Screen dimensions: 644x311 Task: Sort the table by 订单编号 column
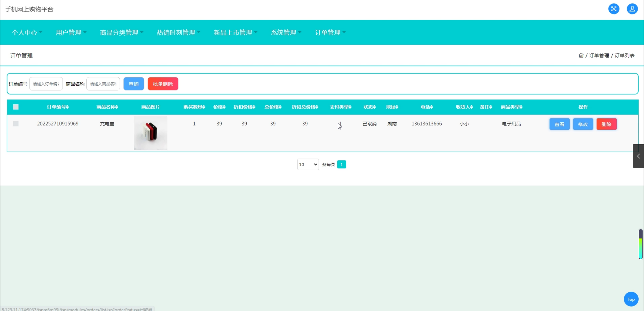58,107
